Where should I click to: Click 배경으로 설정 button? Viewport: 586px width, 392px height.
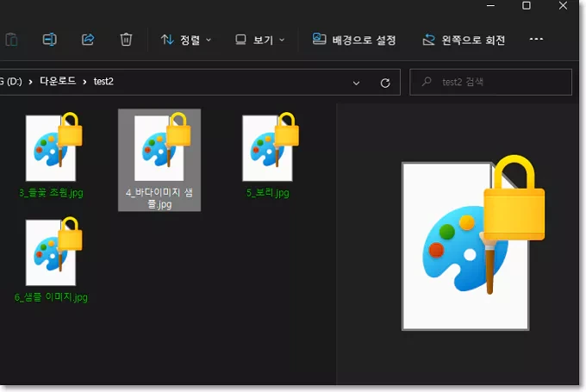(x=353, y=40)
